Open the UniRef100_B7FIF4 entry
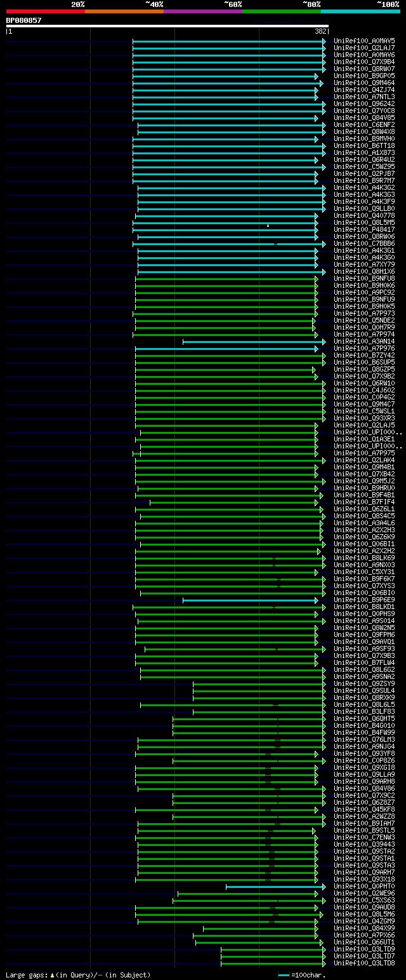Viewport: 406px width, 980px height. click(x=364, y=502)
